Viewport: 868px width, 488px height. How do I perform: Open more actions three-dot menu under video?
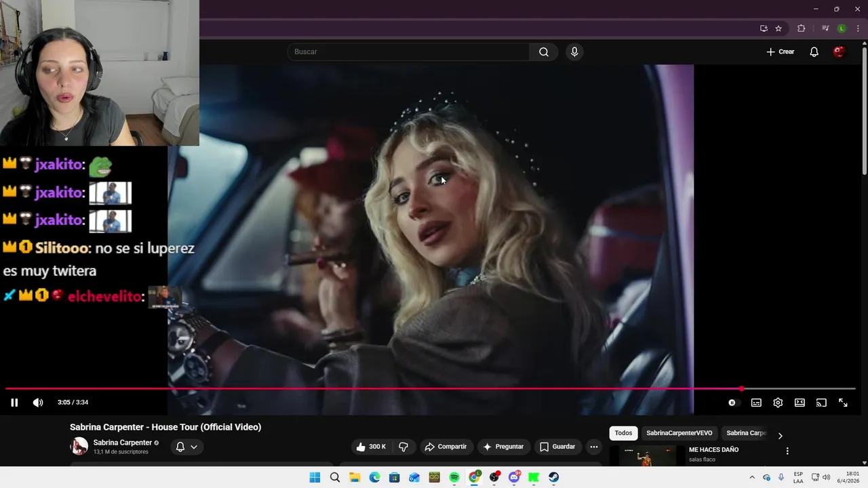click(594, 447)
